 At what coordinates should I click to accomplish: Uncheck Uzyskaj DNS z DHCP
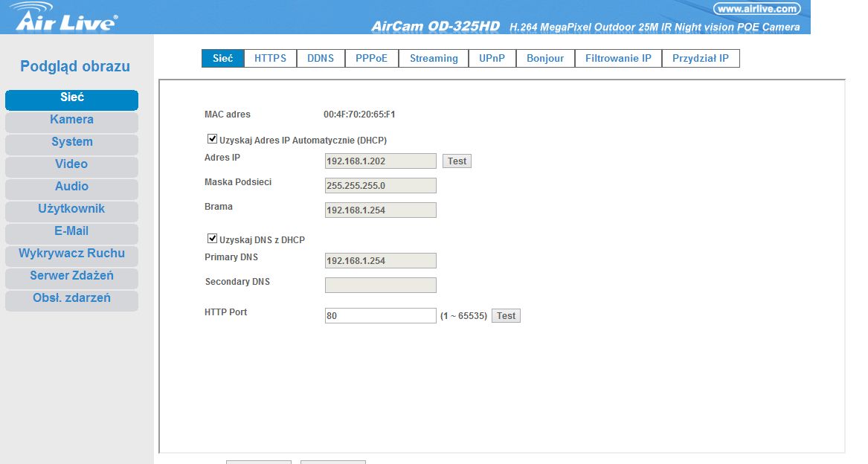pos(212,239)
